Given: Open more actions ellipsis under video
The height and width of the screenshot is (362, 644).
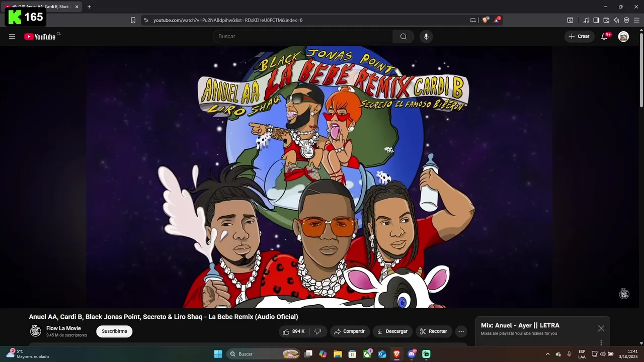Looking at the screenshot, I should click(461, 331).
